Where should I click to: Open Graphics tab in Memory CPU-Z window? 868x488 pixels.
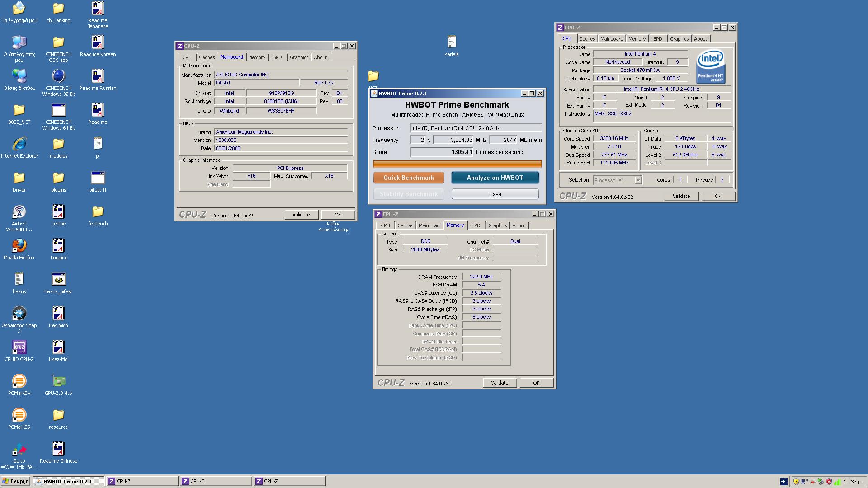[497, 225]
